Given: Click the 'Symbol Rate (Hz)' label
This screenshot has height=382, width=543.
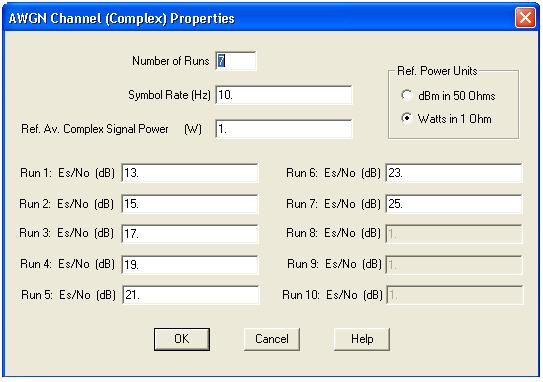Looking at the screenshot, I should coord(169,95).
